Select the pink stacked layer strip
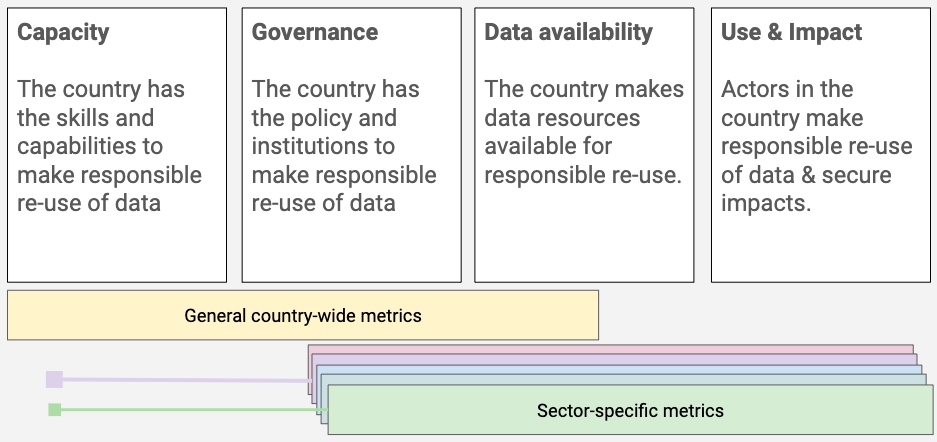Image resolution: width=937 pixels, height=442 pixels. coord(611,349)
